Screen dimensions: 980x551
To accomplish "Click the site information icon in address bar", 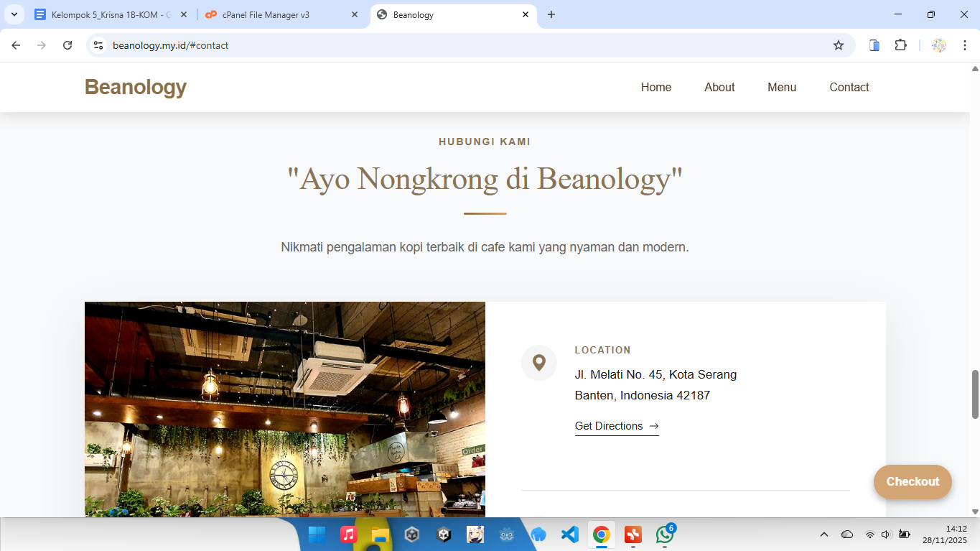I will 99,45.
